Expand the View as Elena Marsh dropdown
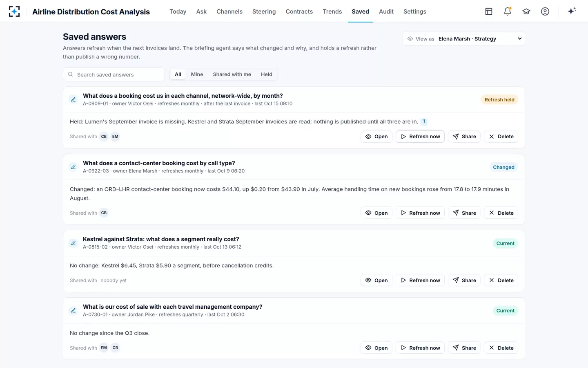The height and width of the screenshot is (368, 588). tap(463, 38)
